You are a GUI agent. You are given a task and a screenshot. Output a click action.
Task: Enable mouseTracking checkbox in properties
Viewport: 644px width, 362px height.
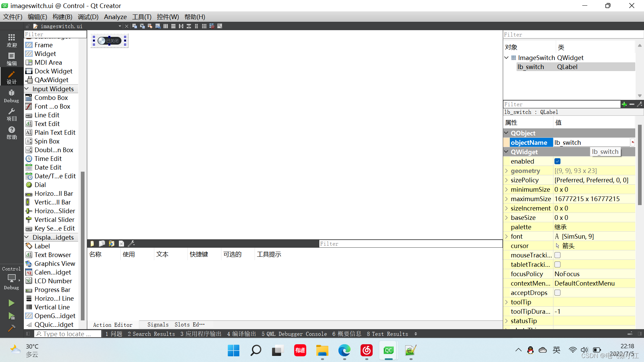coord(557,255)
